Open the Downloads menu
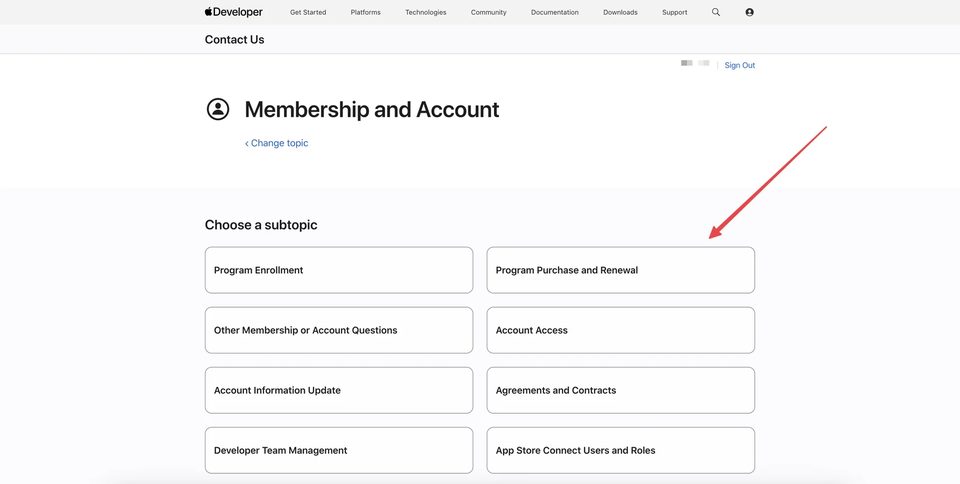The width and height of the screenshot is (960, 484). coord(620,12)
